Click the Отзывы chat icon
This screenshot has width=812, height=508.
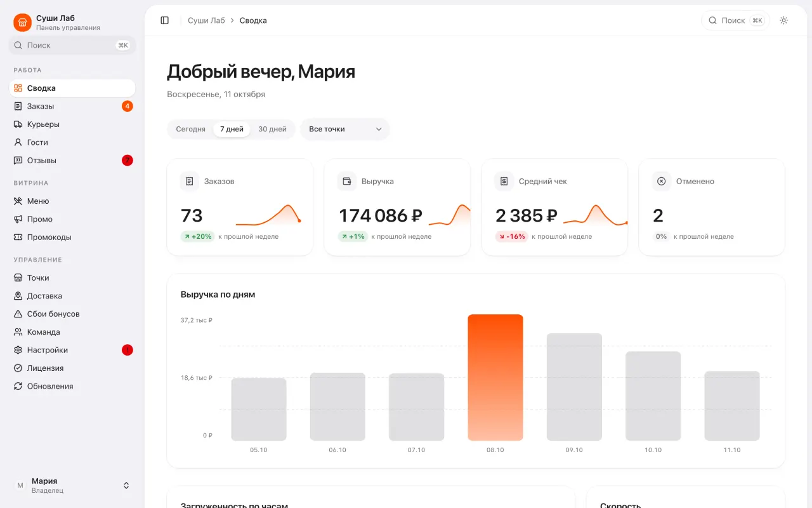click(x=18, y=161)
